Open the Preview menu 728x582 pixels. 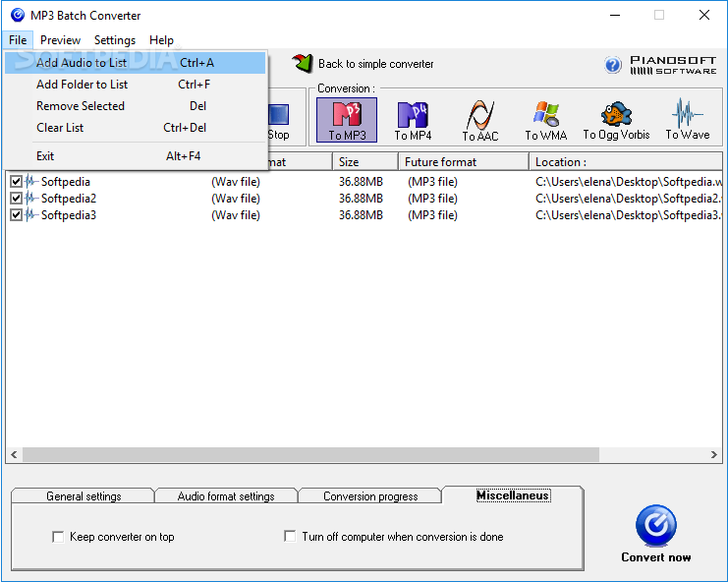pyautogui.click(x=60, y=40)
